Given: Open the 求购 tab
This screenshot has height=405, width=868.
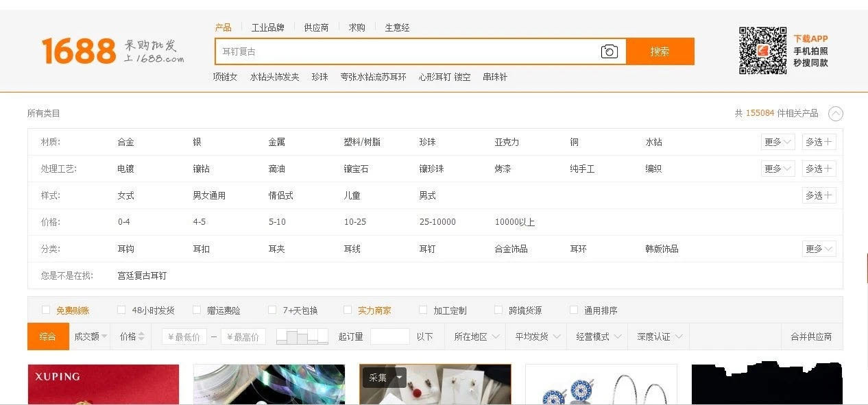Looking at the screenshot, I should [x=357, y=27].
